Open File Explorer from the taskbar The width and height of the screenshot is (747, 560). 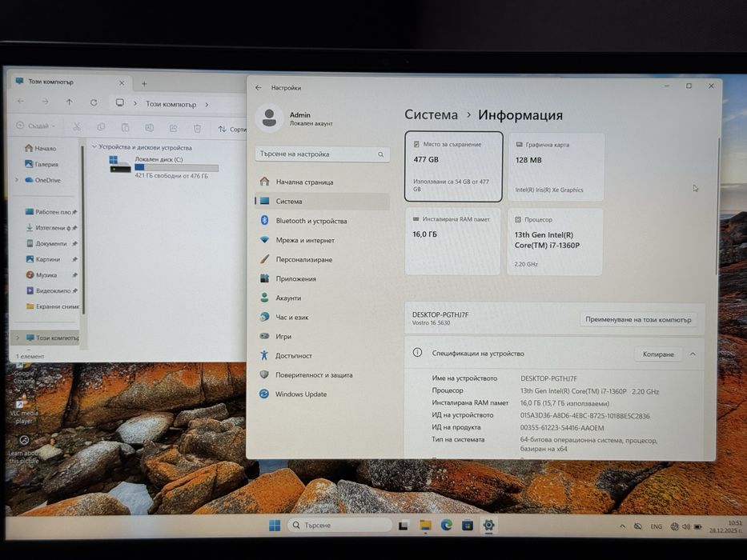pyautogui.click(x=425, y=526)
